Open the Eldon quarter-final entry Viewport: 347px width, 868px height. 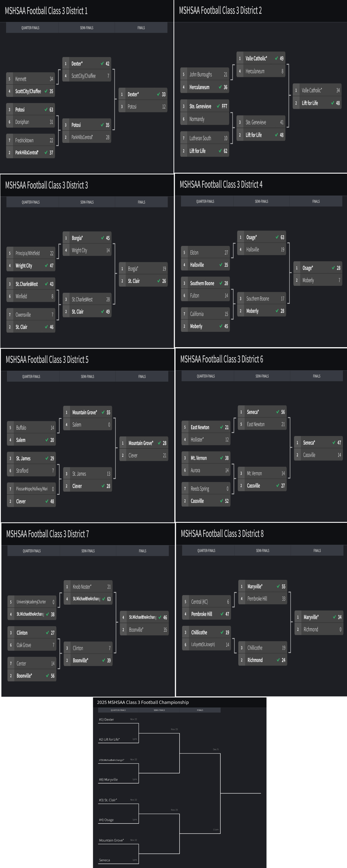(194, 252)
